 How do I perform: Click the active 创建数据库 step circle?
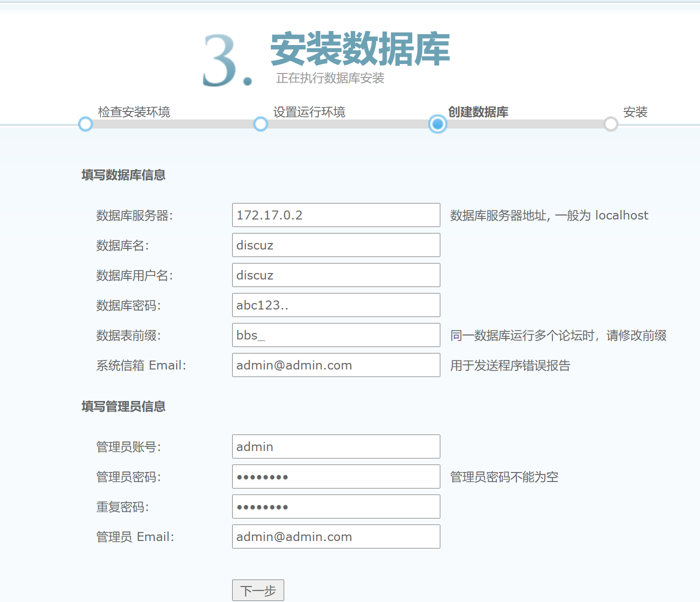[438, 124]
